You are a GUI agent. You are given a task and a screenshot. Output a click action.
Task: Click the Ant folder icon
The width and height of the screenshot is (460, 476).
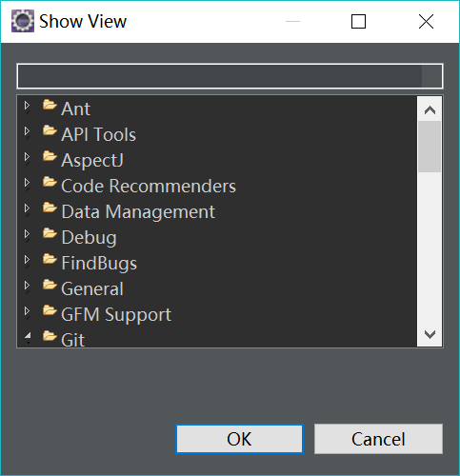(x=50, y=105)
